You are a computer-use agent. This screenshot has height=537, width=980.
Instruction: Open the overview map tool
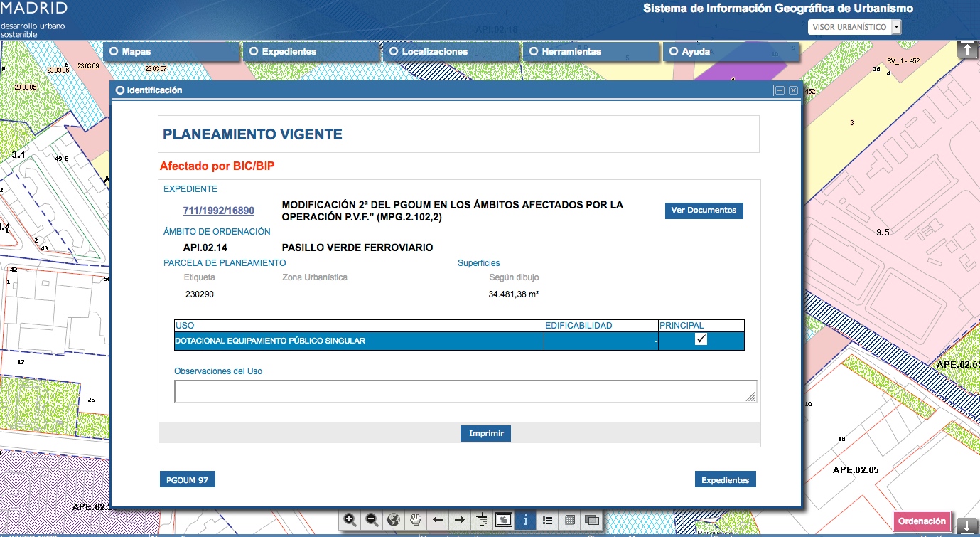tap(504, 520)
